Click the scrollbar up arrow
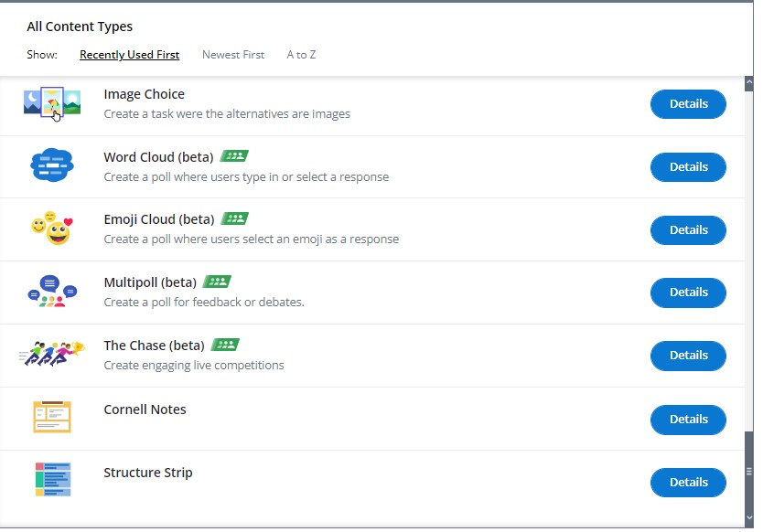 [x=749, y=82]
